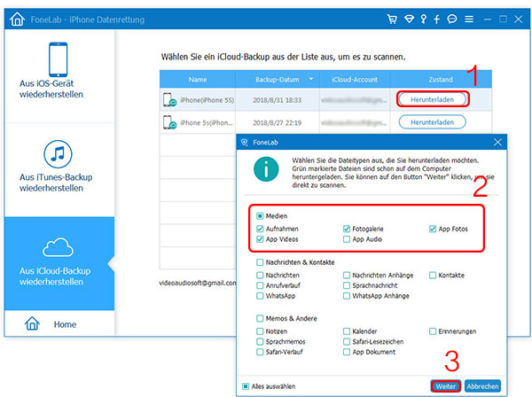Check the Sprachnachricht checkbox
532x397 pixels.
347,285
